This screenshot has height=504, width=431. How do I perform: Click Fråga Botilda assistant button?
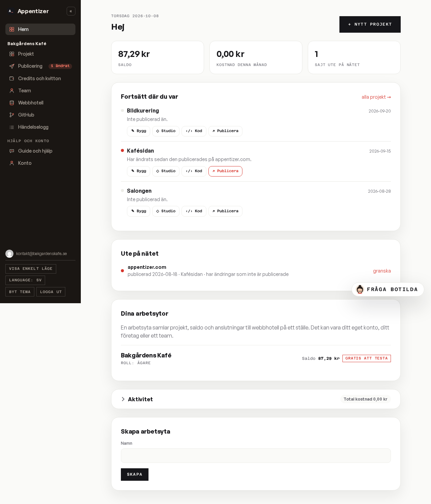388,289
